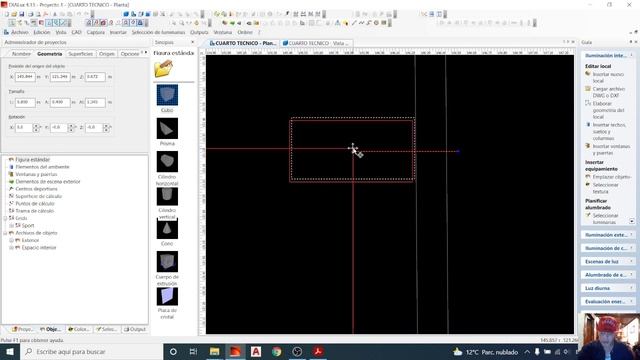Expand the Espacio interior tree node

(x=11, y=248)
